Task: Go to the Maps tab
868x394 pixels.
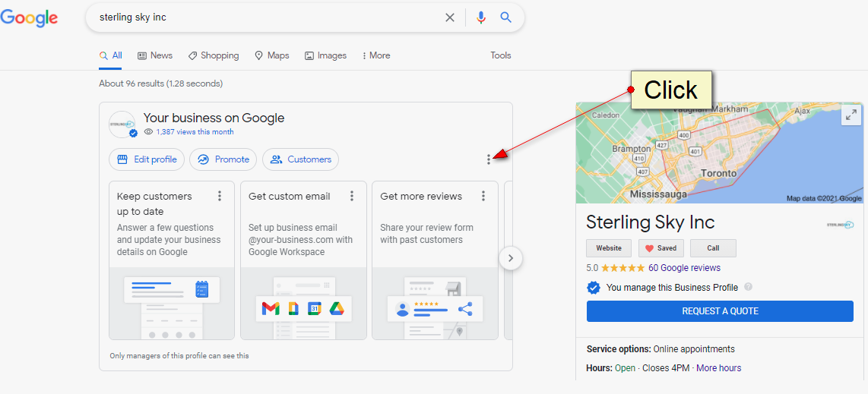Action: click(272, 55)
